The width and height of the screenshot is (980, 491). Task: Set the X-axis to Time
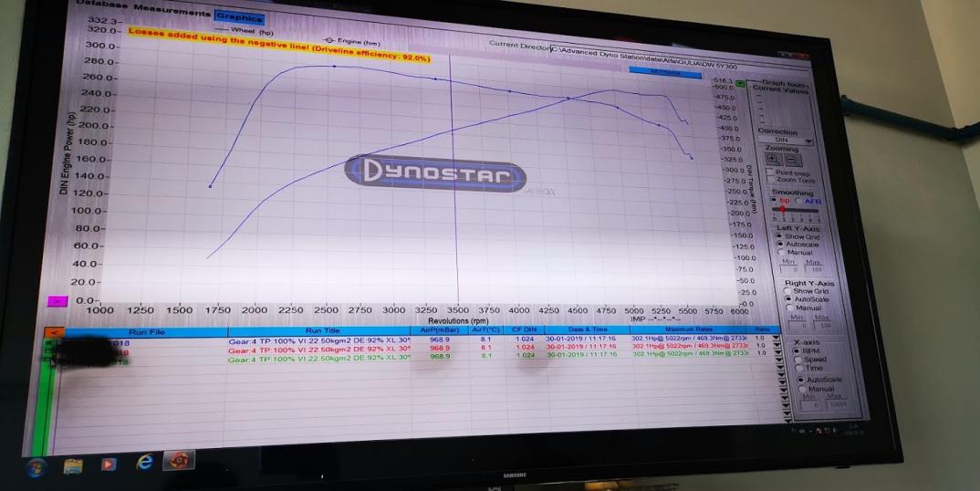pos(799,369)
